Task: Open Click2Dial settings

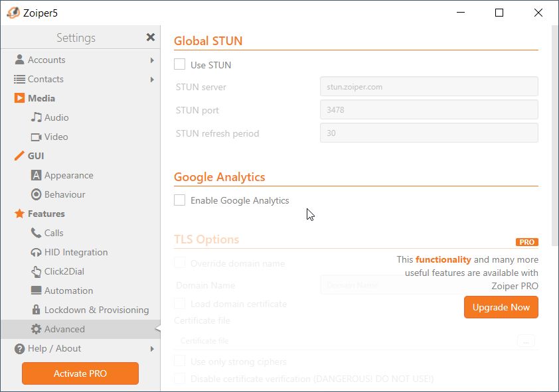Action: coord(80,271)
